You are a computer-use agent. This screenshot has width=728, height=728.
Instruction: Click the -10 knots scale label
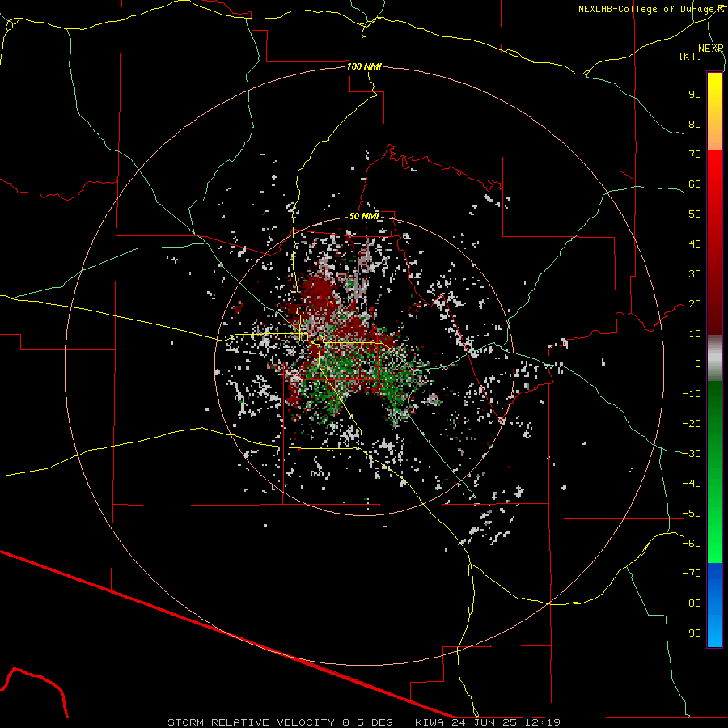click(692, 394)
